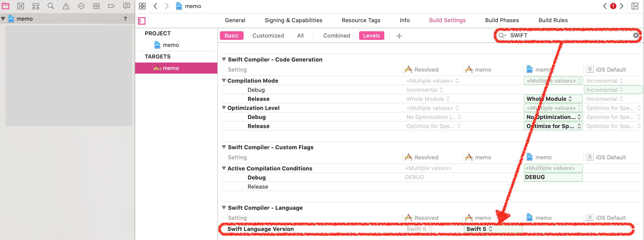Image resolution: width=644 pixels, height=240 pixels.
Task: Collapse Swift Compiler - Custom Flags section
Action: 224,147
